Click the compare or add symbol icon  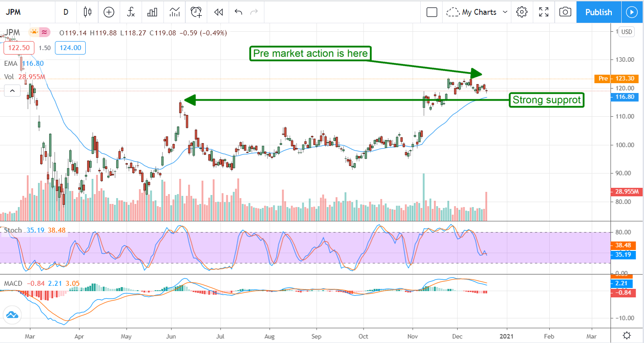pos(109,12)
